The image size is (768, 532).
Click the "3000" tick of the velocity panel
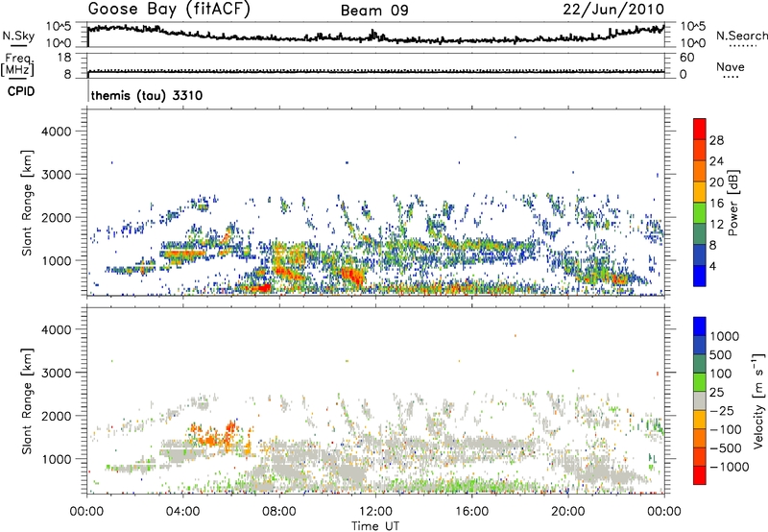point(57,373)
